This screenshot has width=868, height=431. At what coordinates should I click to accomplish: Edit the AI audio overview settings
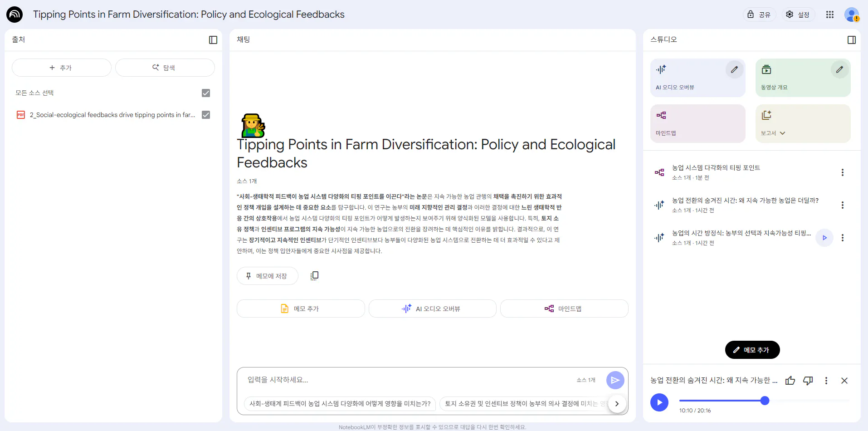click(734, 70)
